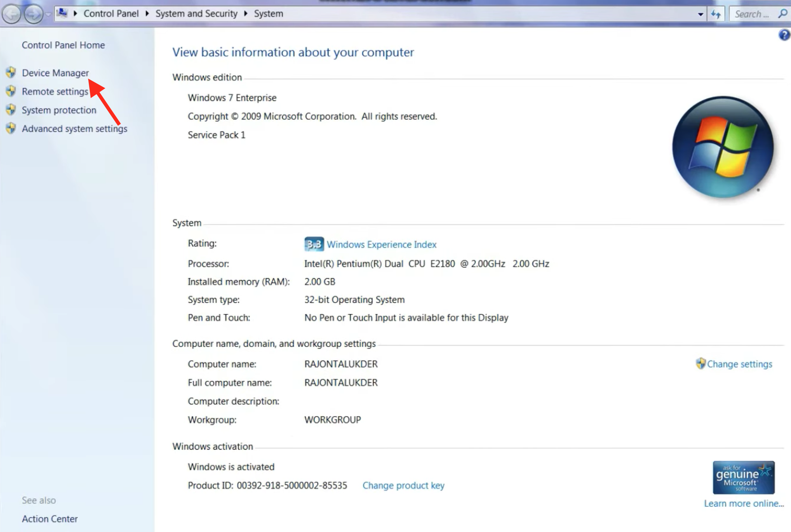Click the Product ID 00392-918-5000002-85535 text
The height and width of the screenshot is (532, 791).
(267, 486)
